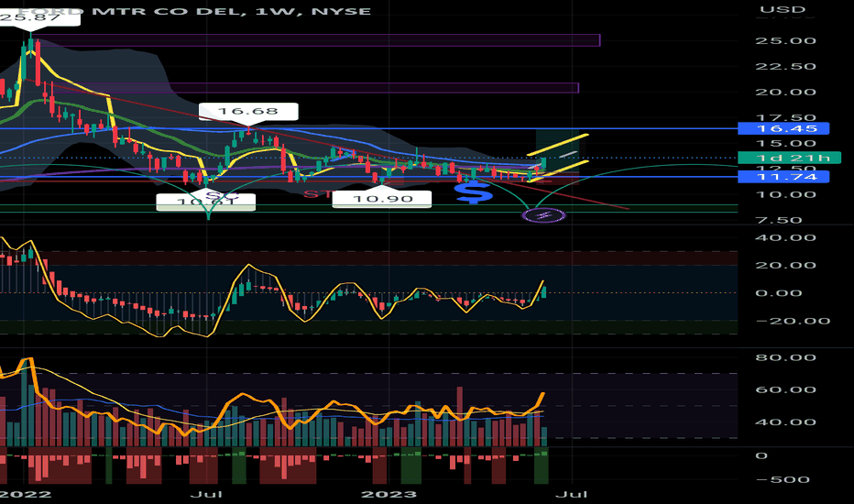Select the blue 16.45 price axis tag
Image resolution: width=854 pixels, height=504 pixels.
point(783,128)
